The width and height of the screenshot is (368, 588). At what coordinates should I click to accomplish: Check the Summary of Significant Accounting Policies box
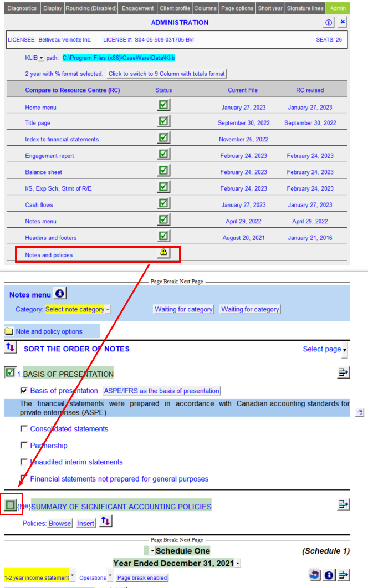(11, 505)
